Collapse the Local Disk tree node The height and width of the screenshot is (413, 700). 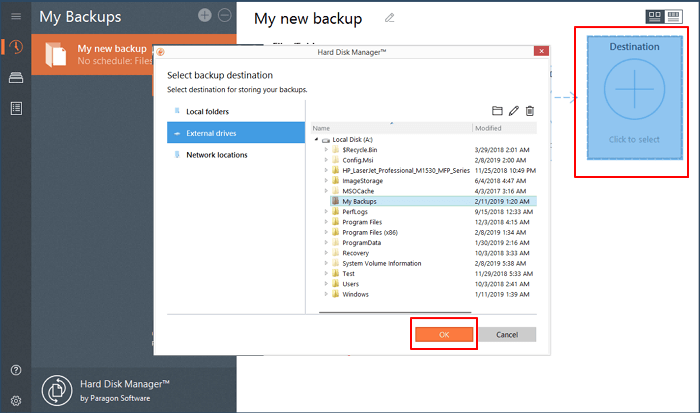click(x=316, y=140)
